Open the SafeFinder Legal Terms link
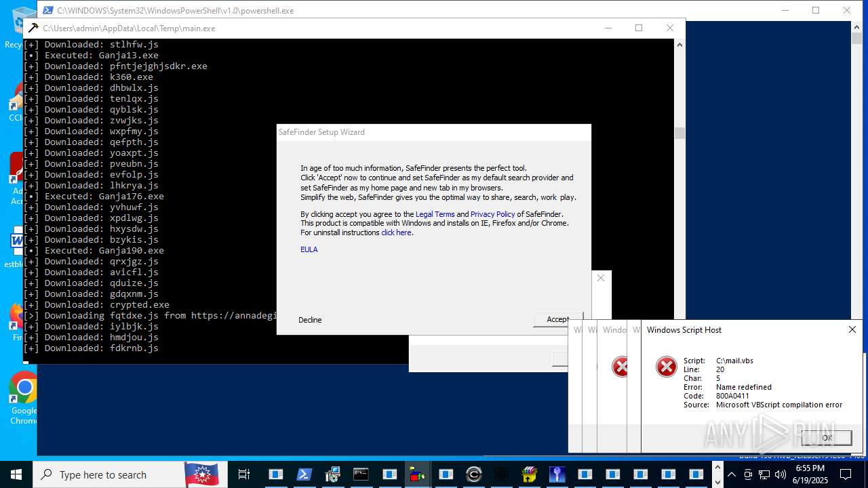The image size is (868, 488). pyautogui.click(x=435, y=214)
